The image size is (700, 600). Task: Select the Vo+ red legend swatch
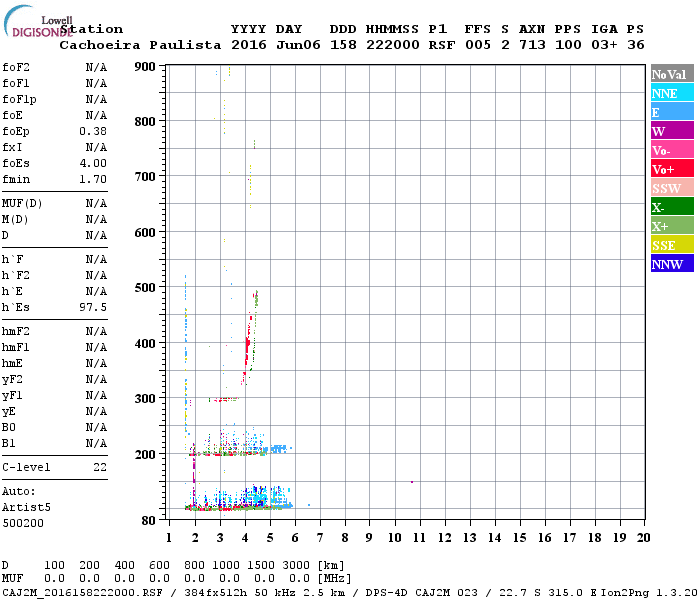(x=672, y=169)
